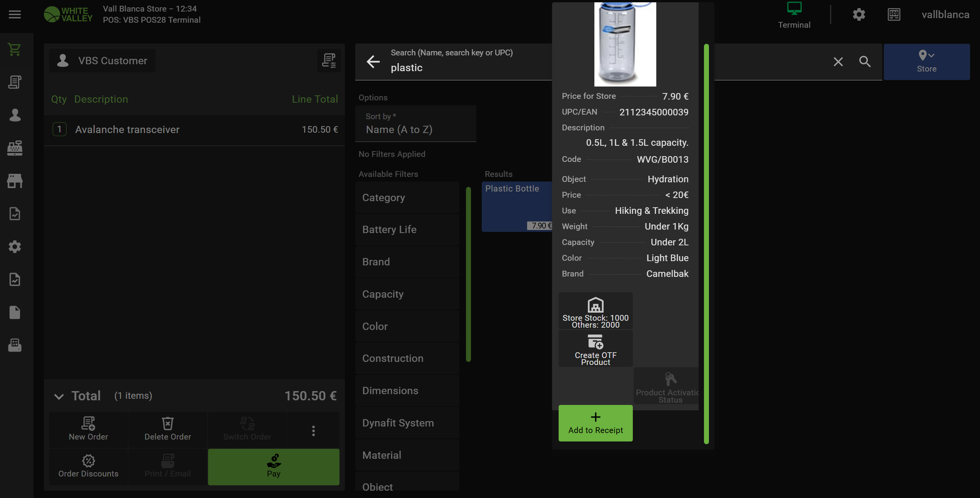Open the hamburger main menu

click(x=15, y=15)
